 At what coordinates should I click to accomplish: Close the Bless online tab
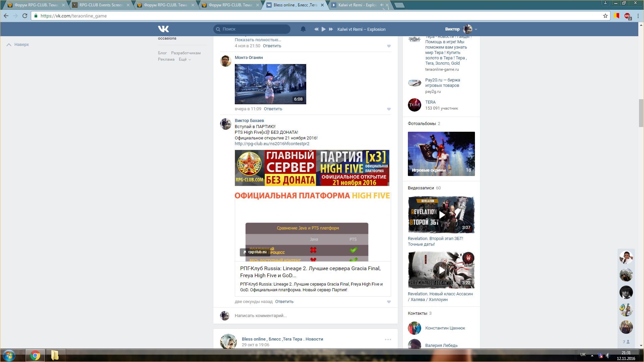point(322,5)
